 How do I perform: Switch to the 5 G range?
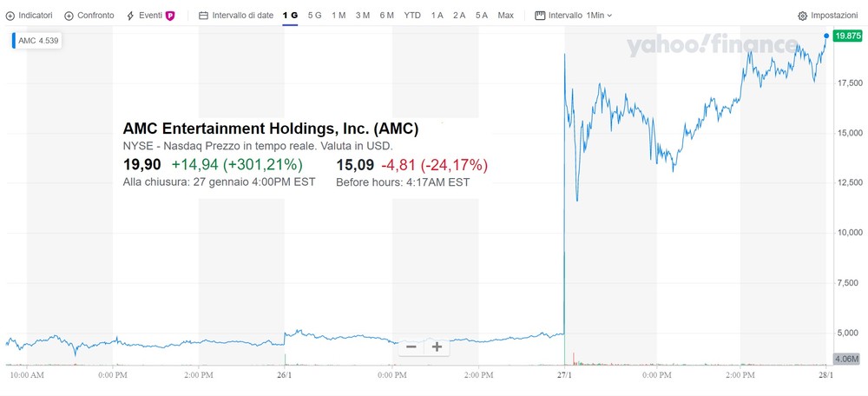tap(314, 16)
